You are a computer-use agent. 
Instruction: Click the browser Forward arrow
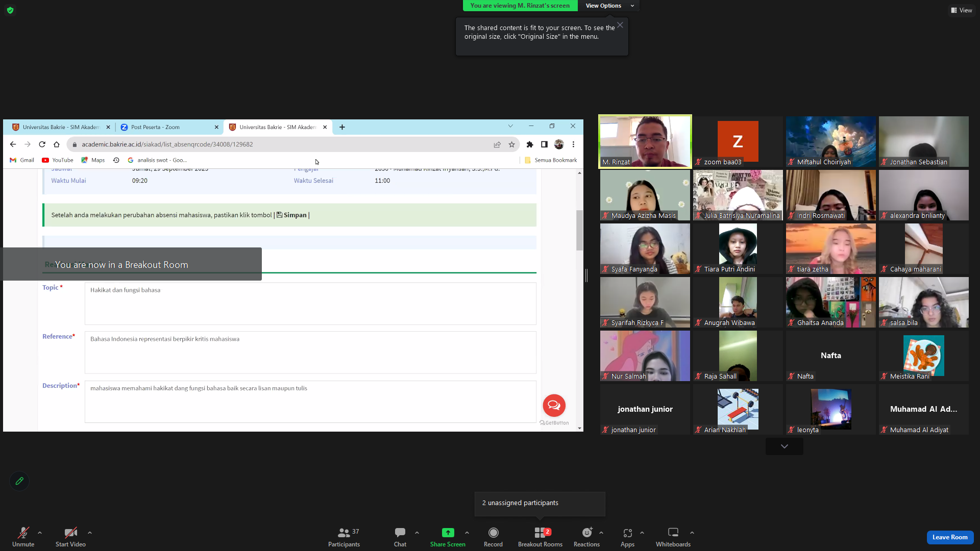tap(28, 144)
